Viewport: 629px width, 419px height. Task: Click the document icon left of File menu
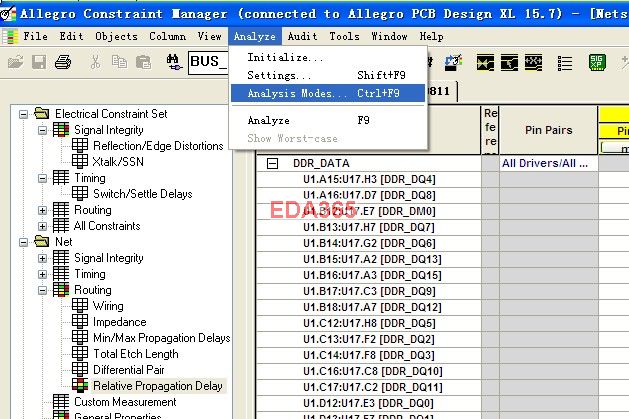(10, 36)
